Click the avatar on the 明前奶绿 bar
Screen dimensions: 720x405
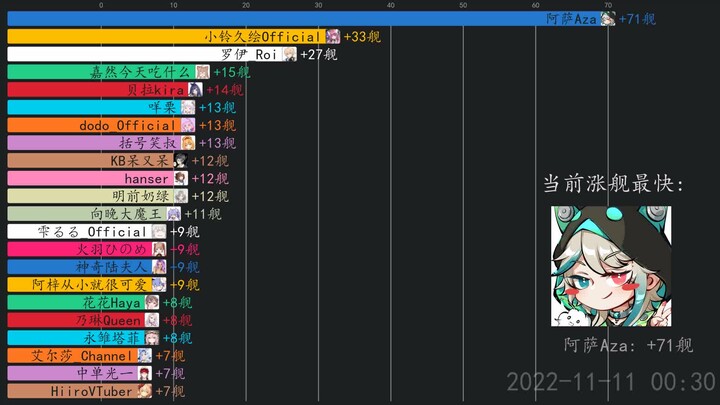click(180, 196)
